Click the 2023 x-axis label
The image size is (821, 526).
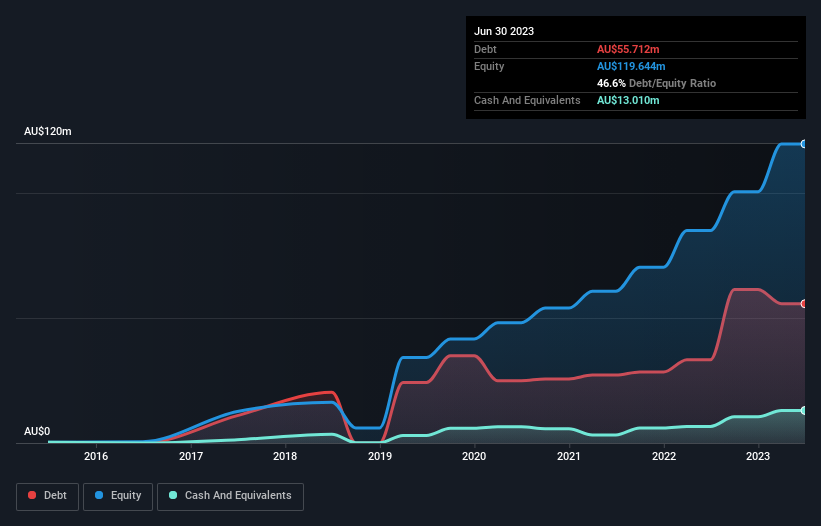point(758,456)
